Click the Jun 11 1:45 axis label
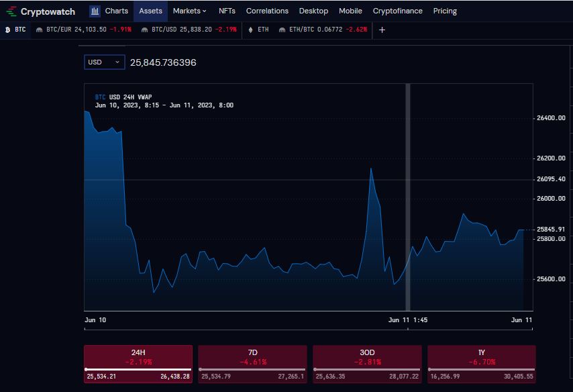The image size is (573, 392). click(x=408, y=320)
